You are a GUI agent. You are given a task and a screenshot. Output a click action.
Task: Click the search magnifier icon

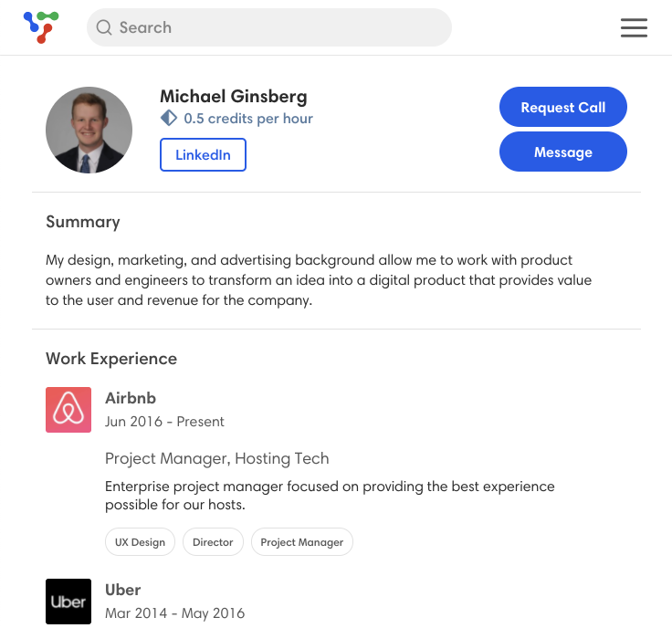104,27
